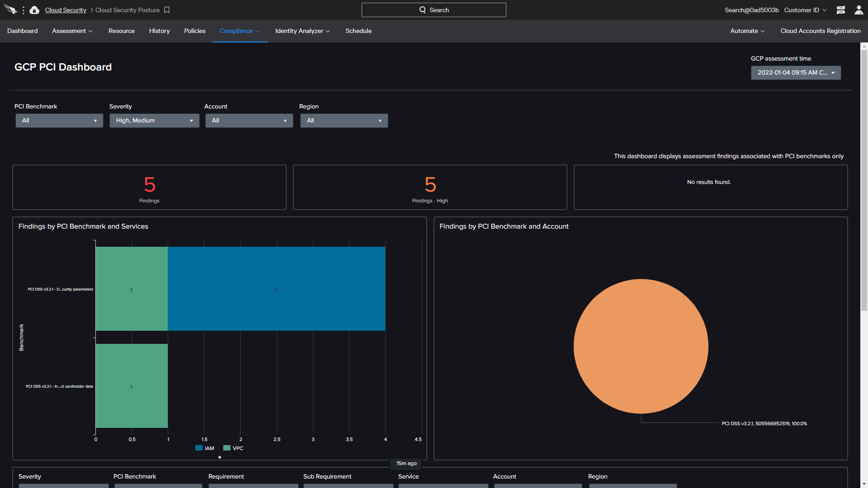The width and height of the screenshot is (868, 488).
Task: Click the scrollbar up arrow
Action: pyautogui.click(x=864, y=46)
